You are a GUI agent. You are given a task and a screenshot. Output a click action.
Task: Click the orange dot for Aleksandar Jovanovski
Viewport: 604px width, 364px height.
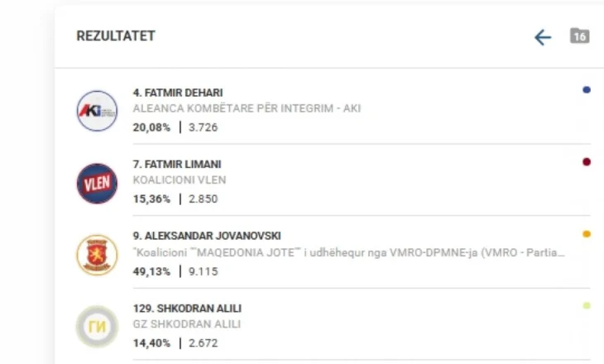(x=587, y=234)
